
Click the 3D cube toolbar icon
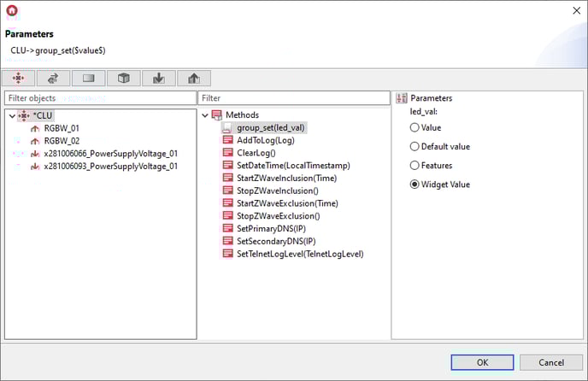coord(123,79)
